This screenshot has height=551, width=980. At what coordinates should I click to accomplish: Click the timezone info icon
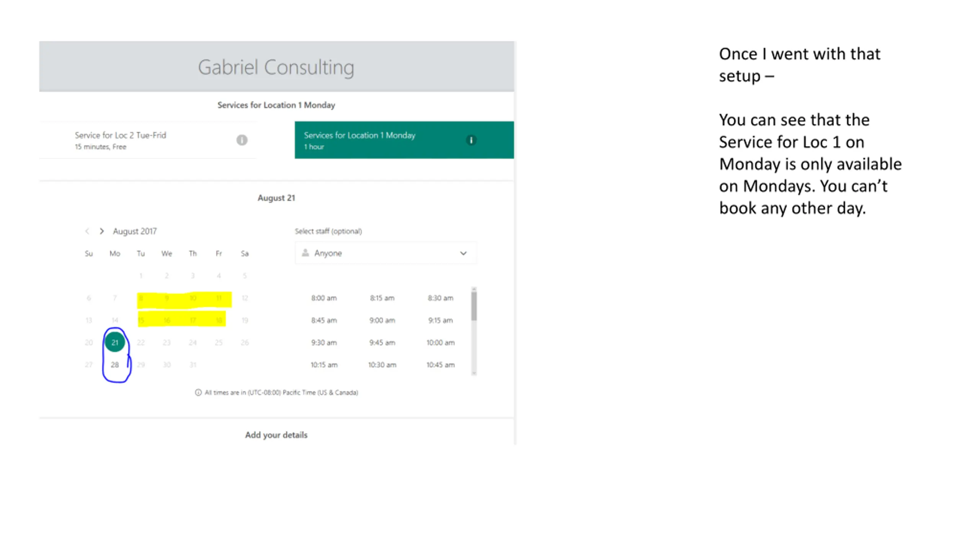[198, 393]
